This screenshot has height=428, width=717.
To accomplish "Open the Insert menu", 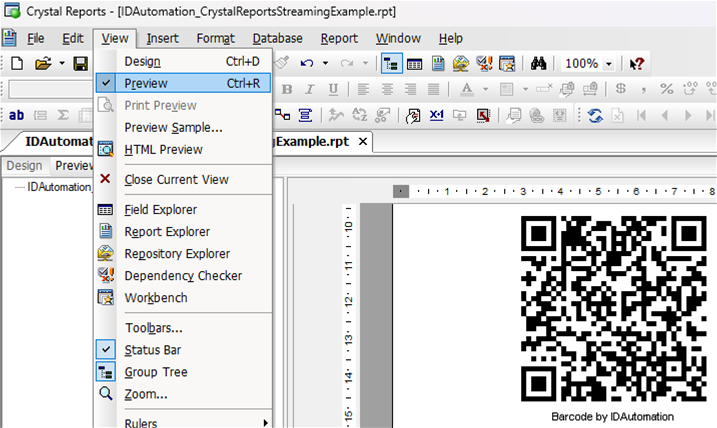I will pos(162,39).
